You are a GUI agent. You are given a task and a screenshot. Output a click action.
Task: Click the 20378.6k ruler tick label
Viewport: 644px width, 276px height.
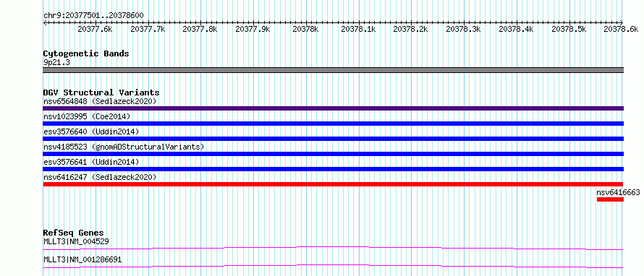(x=622, y=29)
